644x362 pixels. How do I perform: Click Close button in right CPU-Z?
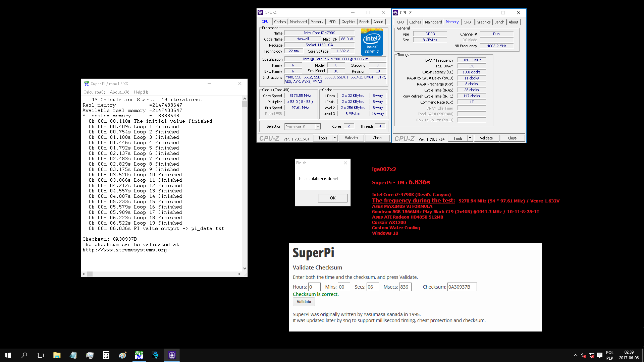[x=512, y=138]
